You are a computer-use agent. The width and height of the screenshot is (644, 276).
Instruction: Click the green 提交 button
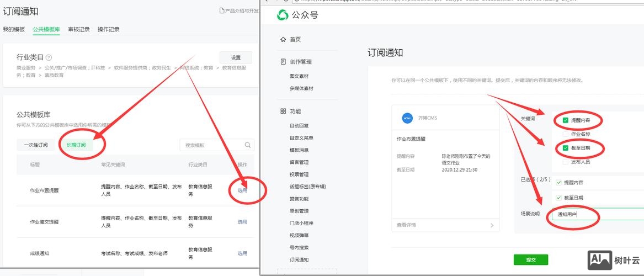coord(531,259)
